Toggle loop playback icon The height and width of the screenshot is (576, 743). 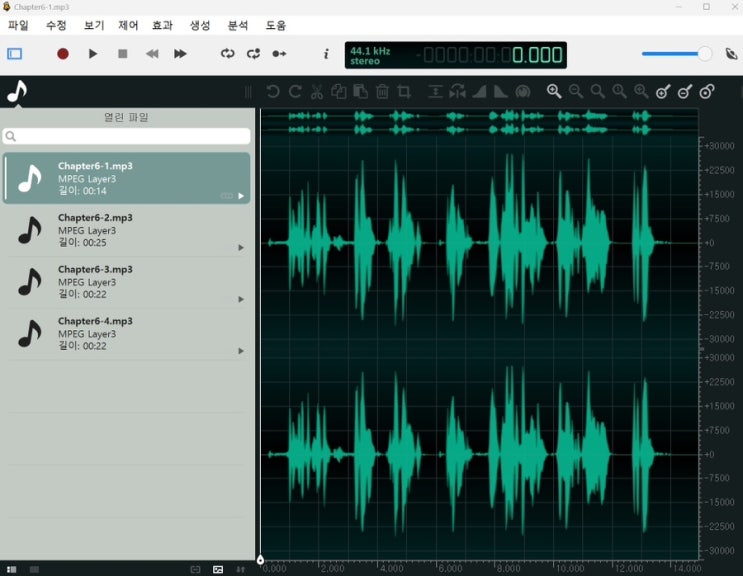coord(228,54)
